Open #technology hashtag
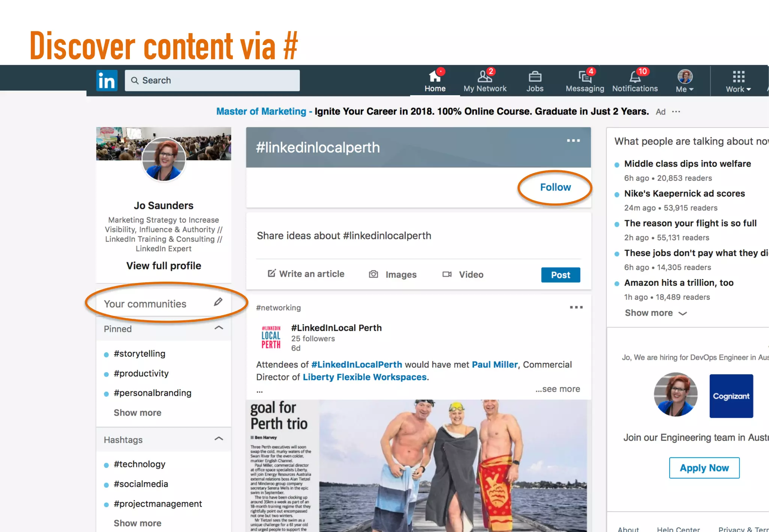The height and width of the screenshot is (532, 769). pyautogui.click(x=139, y=464)
